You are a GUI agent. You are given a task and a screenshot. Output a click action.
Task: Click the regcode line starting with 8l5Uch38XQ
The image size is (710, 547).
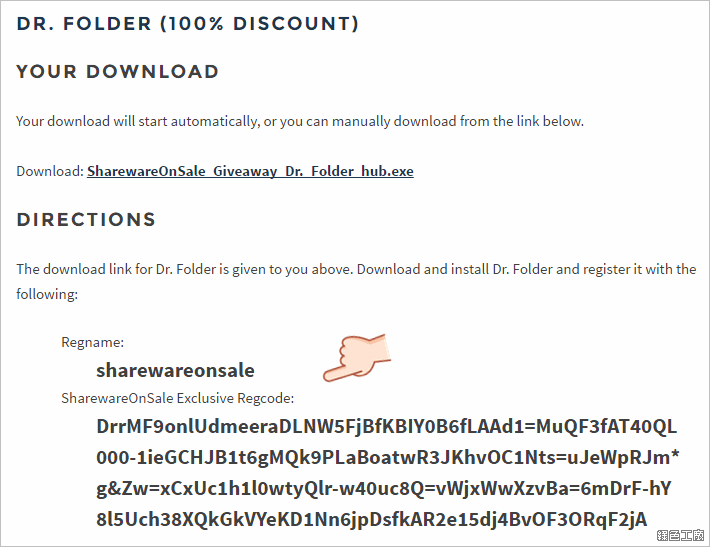point(371,519)
